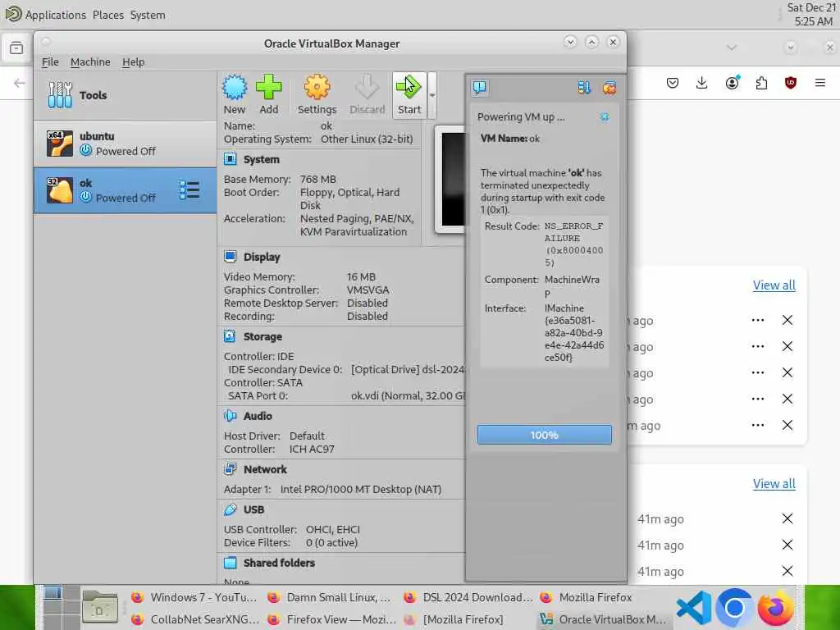Open the File menu
840x630 pixels.
[x=50, y=62]
